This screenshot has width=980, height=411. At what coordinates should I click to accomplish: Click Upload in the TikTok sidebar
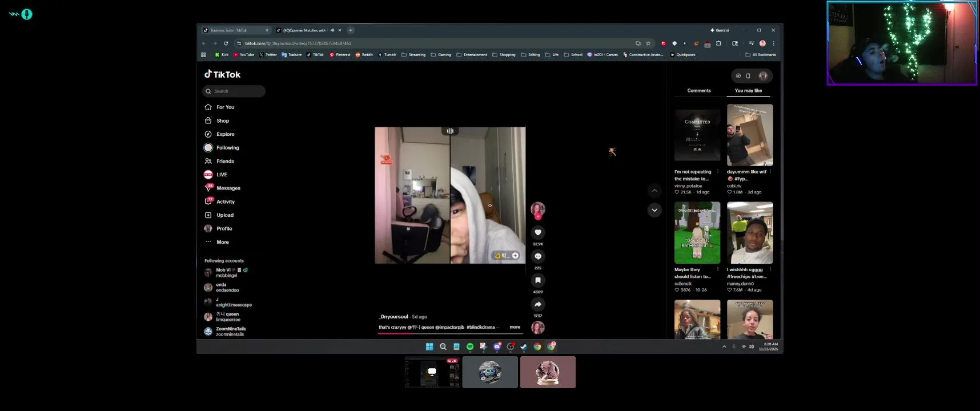point(219,215)
